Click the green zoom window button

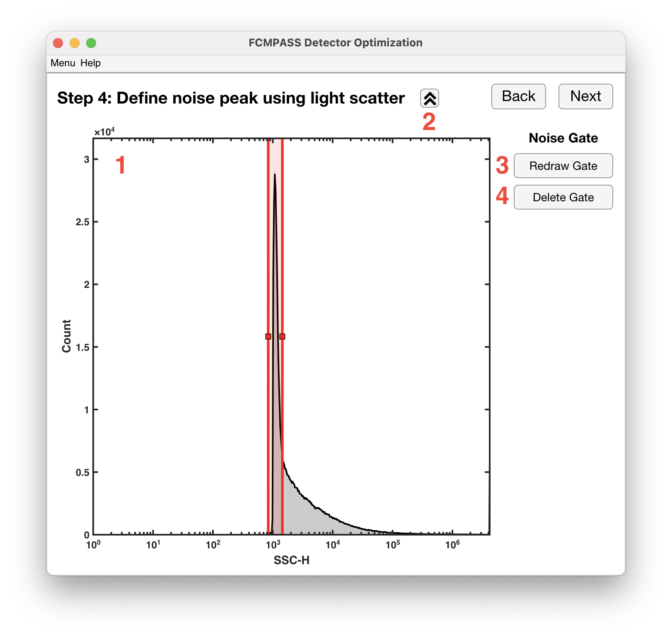coord(91,43)
